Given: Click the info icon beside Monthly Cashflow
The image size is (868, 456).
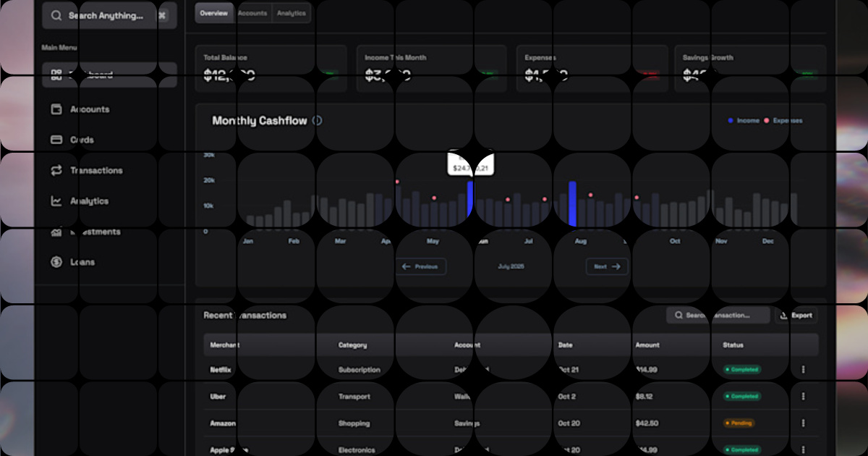Looking at the screenshot, I should point(317,121).
